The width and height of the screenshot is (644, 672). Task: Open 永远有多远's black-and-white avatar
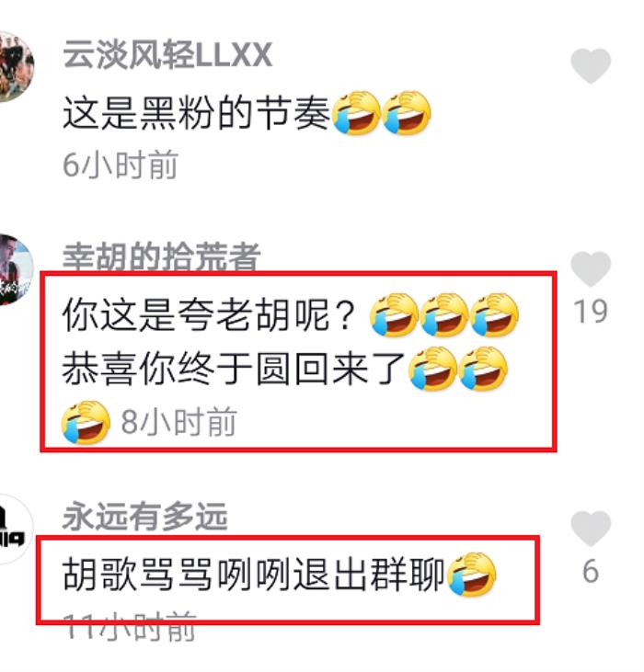pyautogui.click(x=17, y=530)
